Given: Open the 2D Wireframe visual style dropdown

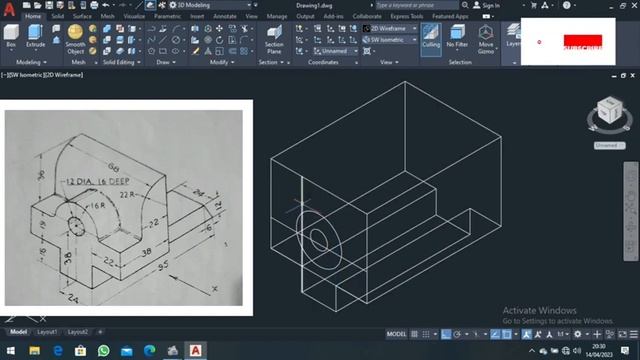Looking at the screenshot, I should 390,29.
